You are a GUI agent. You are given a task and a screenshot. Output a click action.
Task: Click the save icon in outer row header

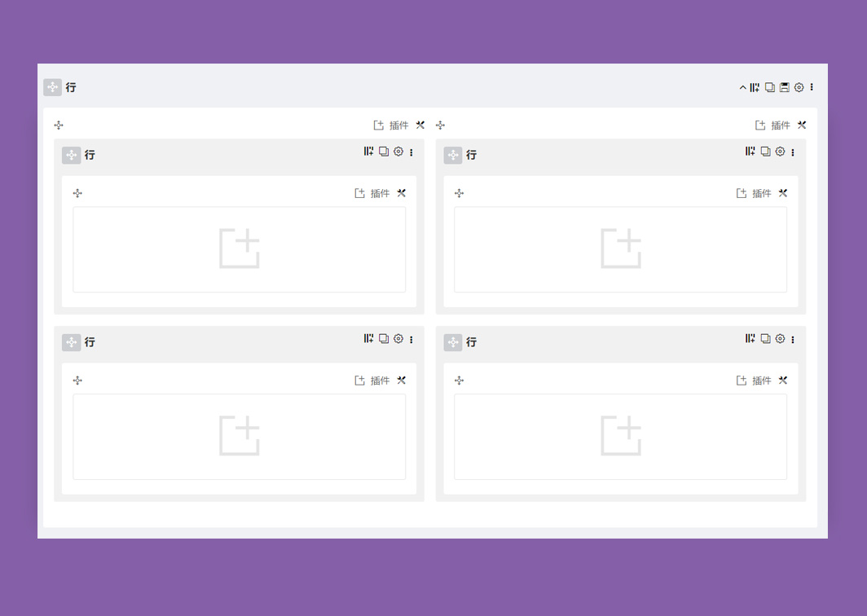[784, 87]
